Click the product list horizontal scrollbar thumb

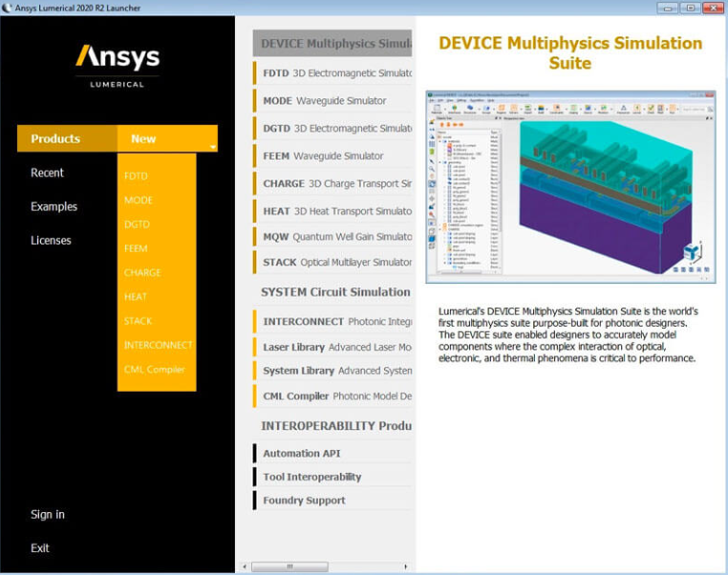289,566
